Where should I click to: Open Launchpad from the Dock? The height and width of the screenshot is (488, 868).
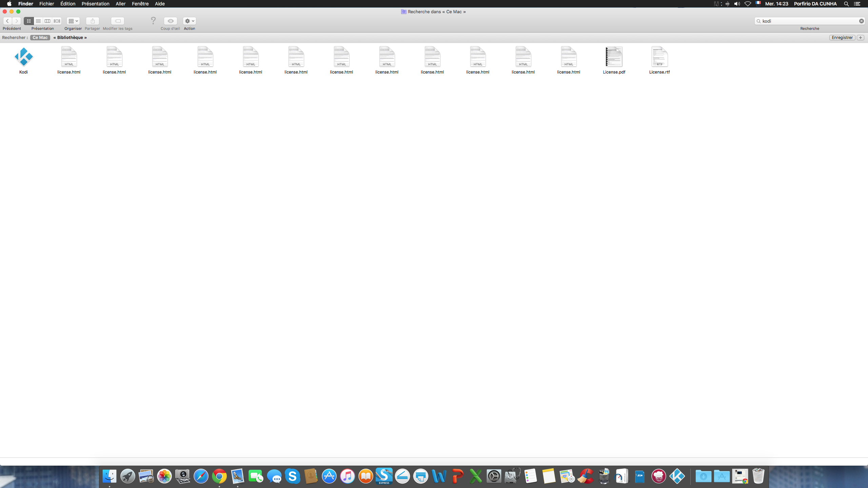click(x=128, y=476)
